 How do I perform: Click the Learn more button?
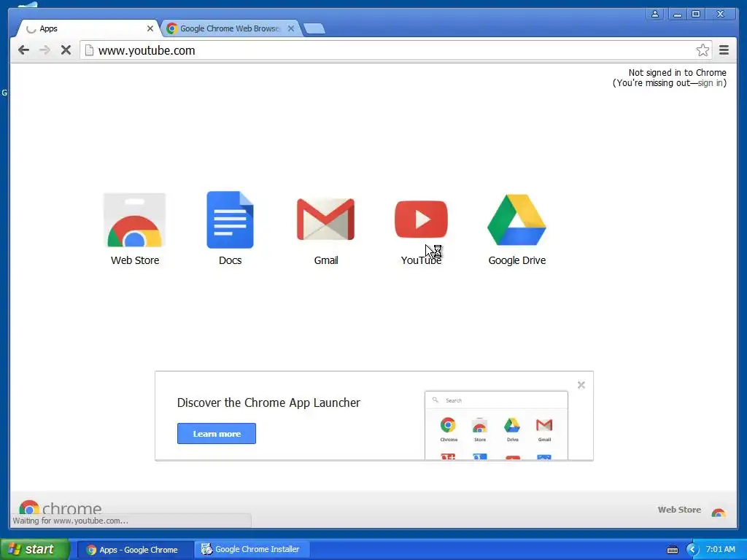(217, 433)
